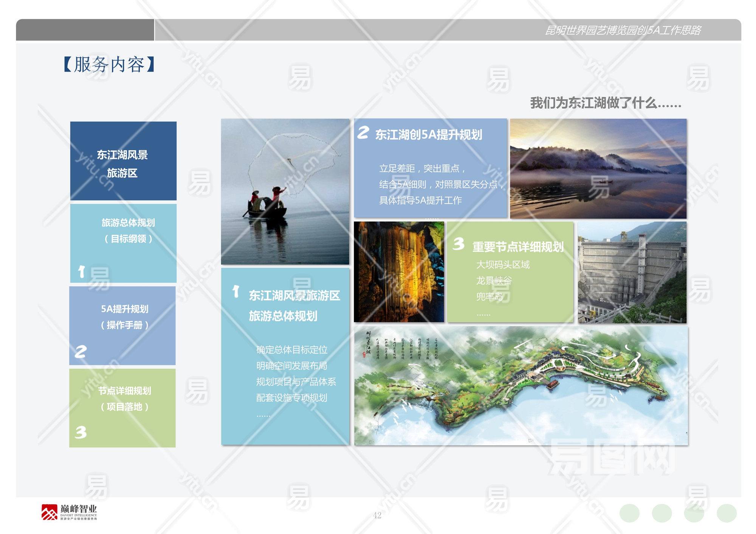Image resolution: width=756 pixels, height=534 pixels.
Task: Click the first green circle in the footer
Action: coord(629,513)
